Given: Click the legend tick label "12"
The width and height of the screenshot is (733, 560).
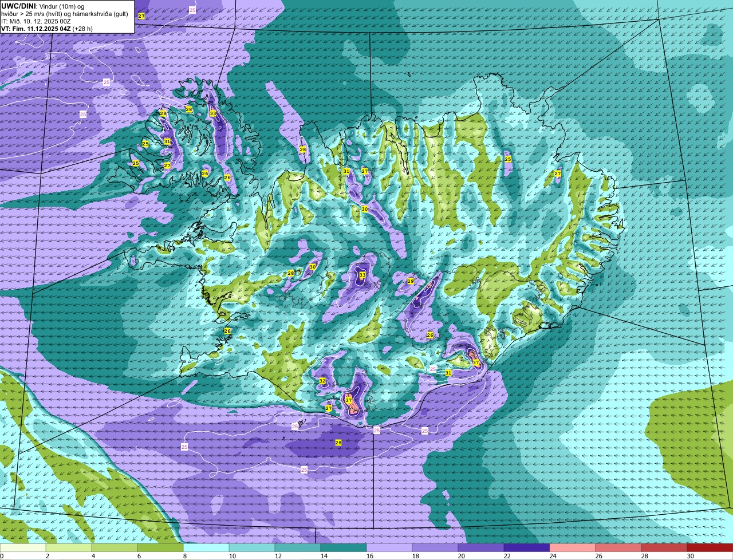Looking at the screenshot, I should [x=278, y=556].
